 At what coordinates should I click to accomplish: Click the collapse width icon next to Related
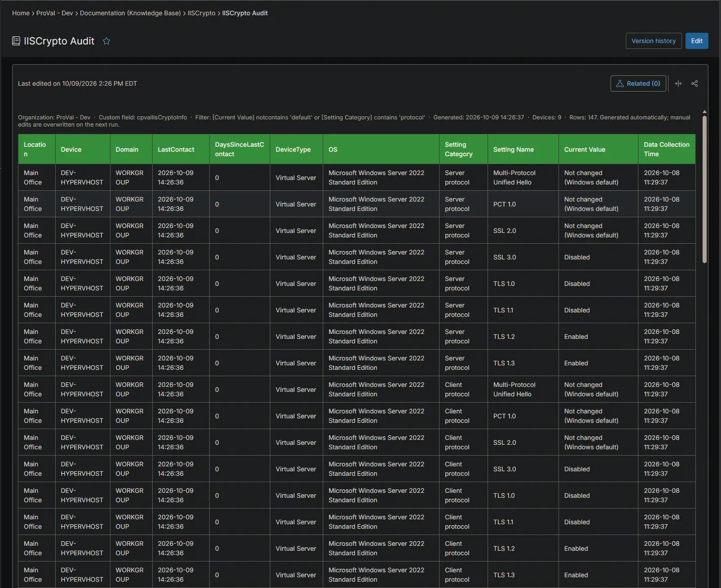(x=678, y=83)
